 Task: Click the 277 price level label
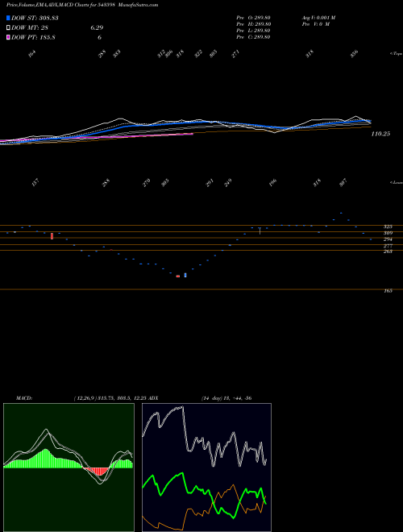tap(388, 246)
